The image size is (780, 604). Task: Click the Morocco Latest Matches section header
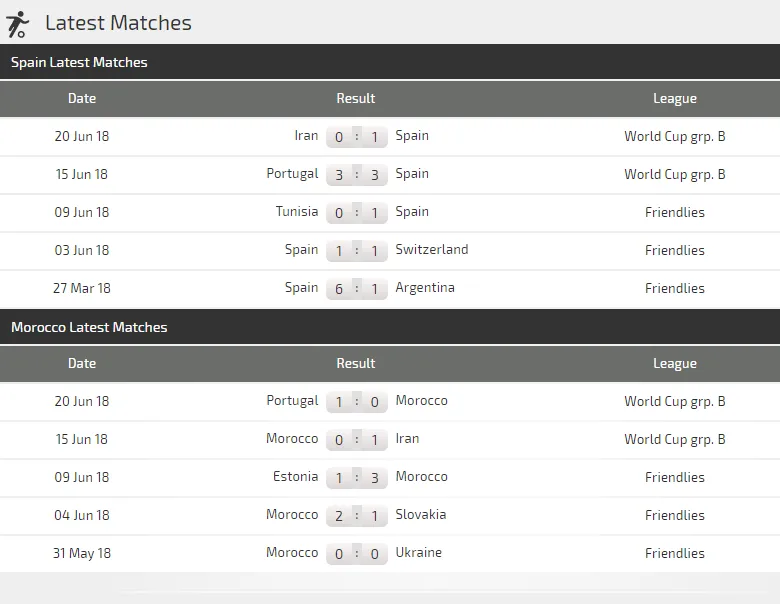pos(89,327)
